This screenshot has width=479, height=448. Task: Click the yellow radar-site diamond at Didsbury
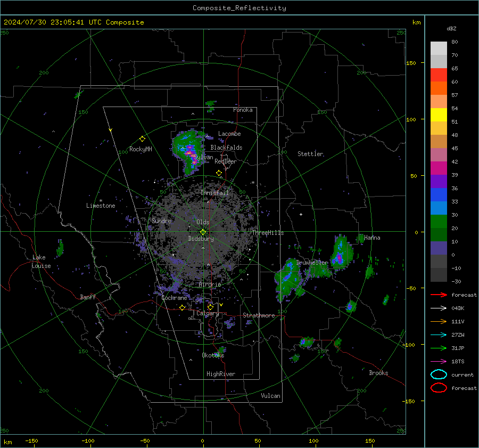click(203, 232)
